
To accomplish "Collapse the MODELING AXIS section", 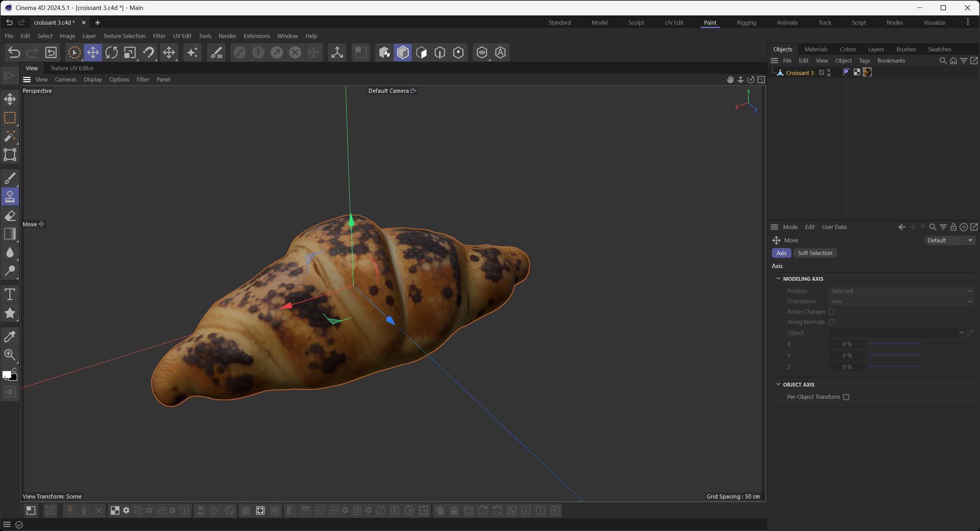I will point(779,279).
